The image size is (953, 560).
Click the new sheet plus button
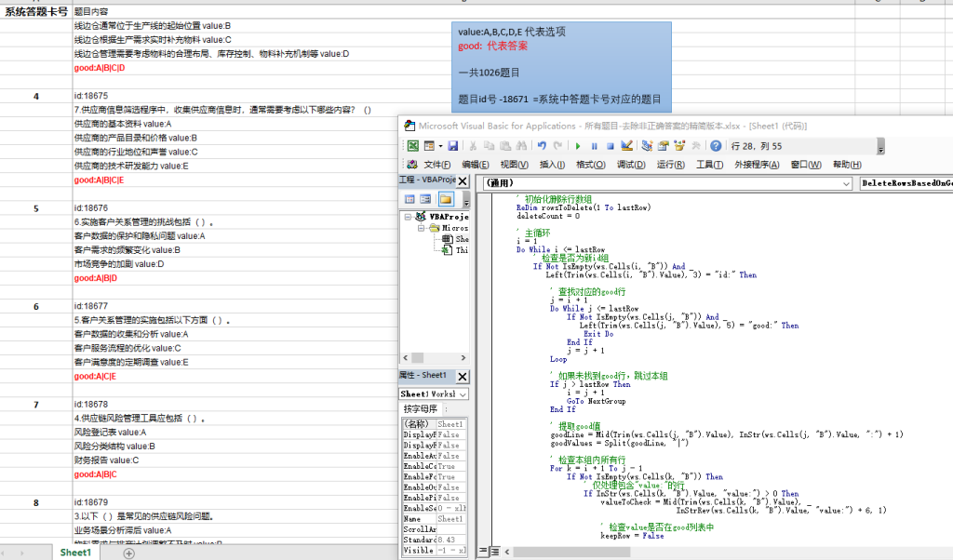pos(129,553)
